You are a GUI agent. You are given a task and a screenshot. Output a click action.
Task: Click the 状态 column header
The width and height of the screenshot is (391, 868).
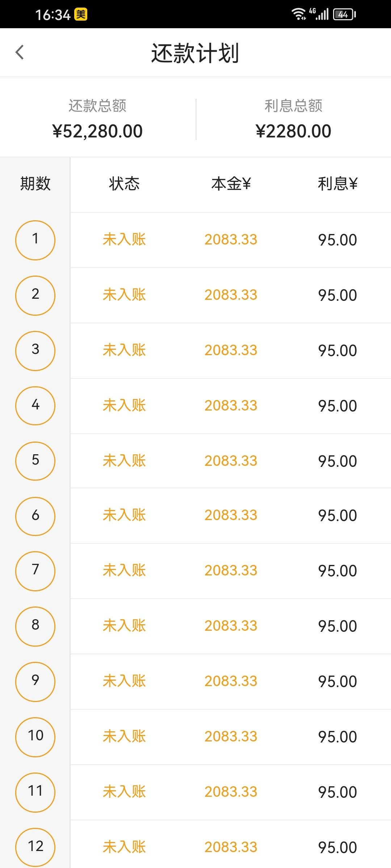point(124,184)
